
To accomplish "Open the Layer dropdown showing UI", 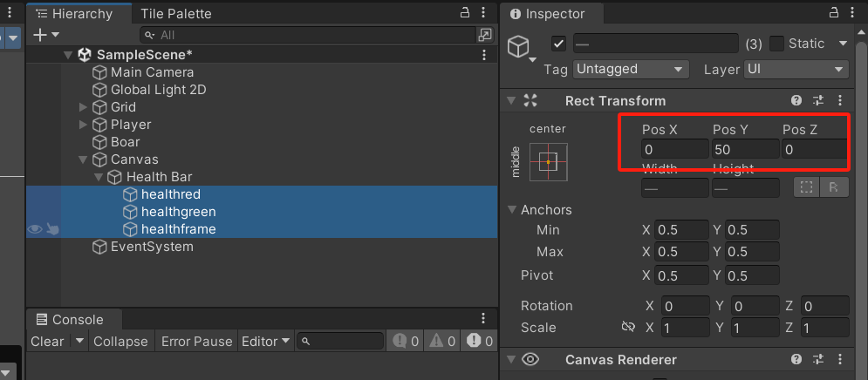I will click(x=796, y=69).
